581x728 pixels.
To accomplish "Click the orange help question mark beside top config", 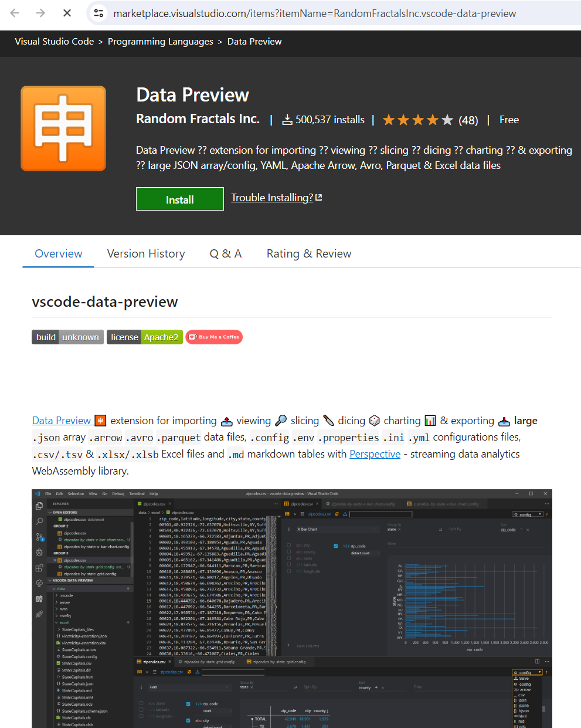I will 547,514.
